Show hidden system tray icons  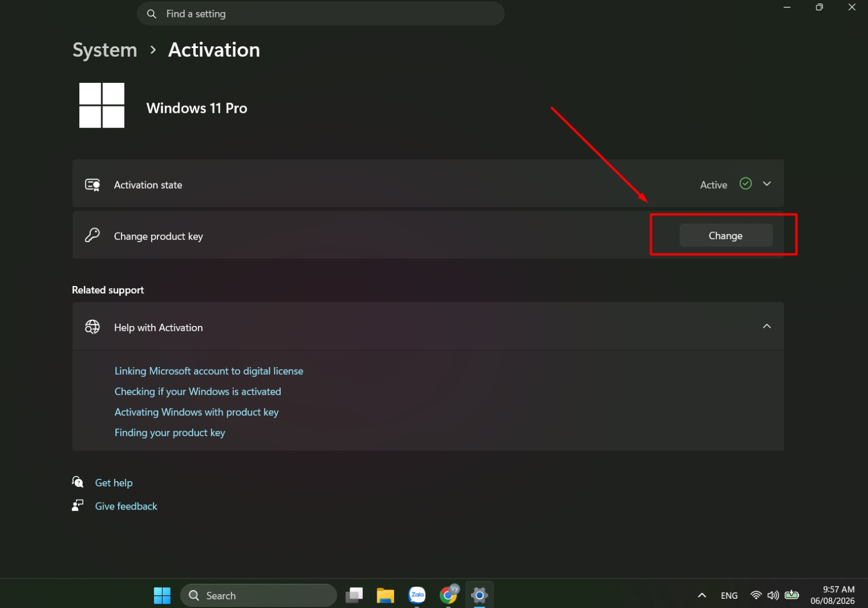[x=702, y=595]
